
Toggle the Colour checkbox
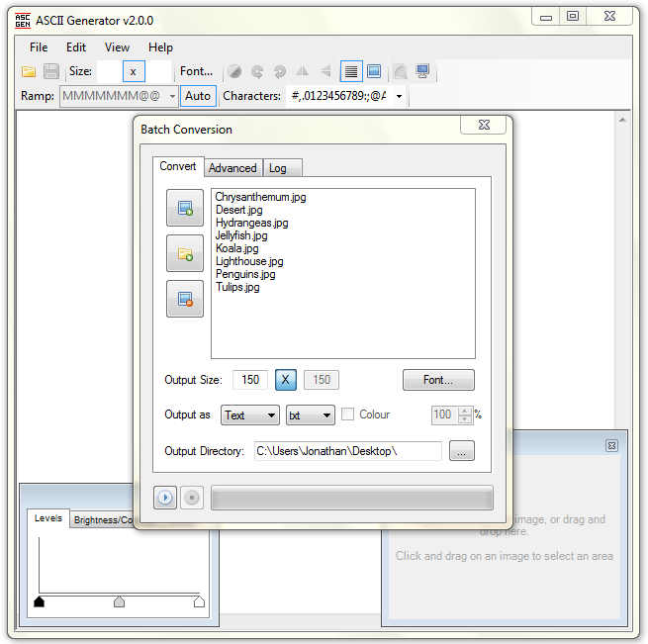coord(348,414)
